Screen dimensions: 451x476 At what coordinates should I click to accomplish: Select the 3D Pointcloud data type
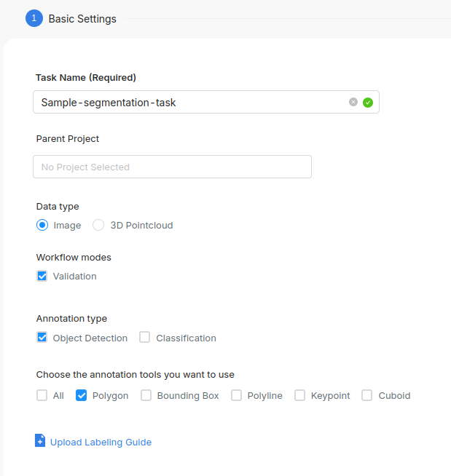pos(98,226)
